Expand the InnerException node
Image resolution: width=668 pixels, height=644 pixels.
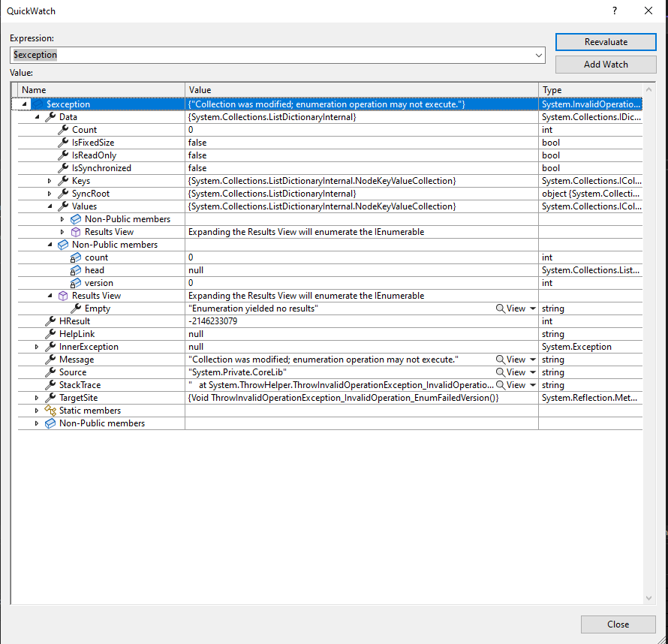[36, 346]
